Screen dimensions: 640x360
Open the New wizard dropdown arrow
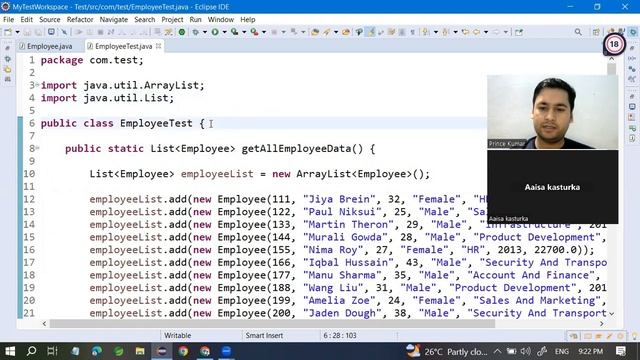(x=17, y=32)
